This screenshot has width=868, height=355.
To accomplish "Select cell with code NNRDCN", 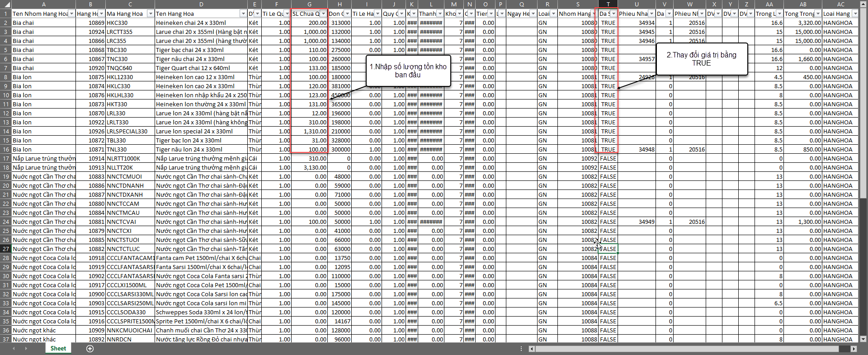I will 130,339.
